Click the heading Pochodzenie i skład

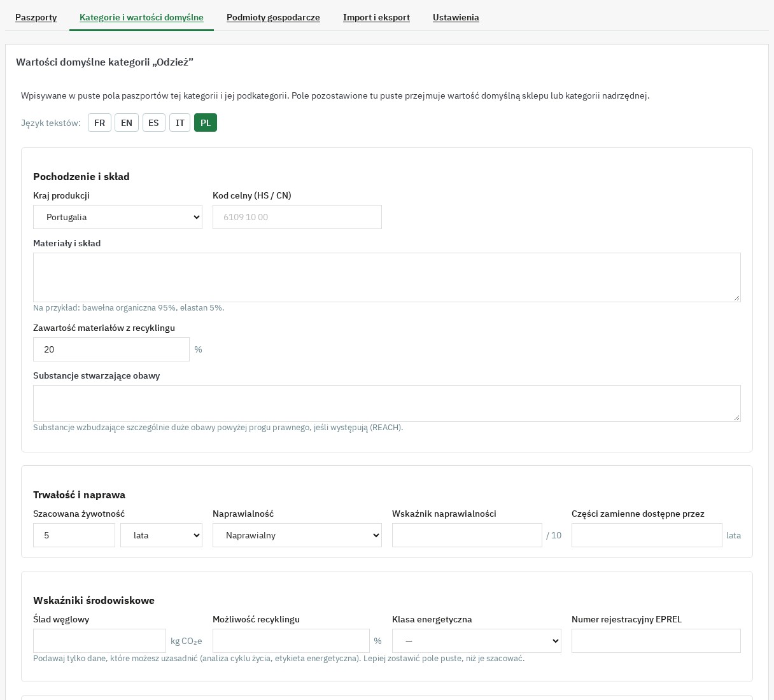tap(81, 176)
